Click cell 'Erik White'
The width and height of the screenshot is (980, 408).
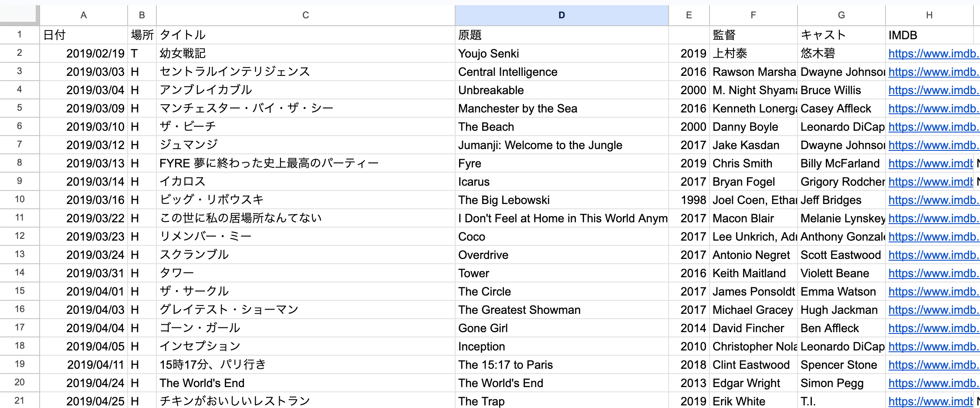(754, 401)
